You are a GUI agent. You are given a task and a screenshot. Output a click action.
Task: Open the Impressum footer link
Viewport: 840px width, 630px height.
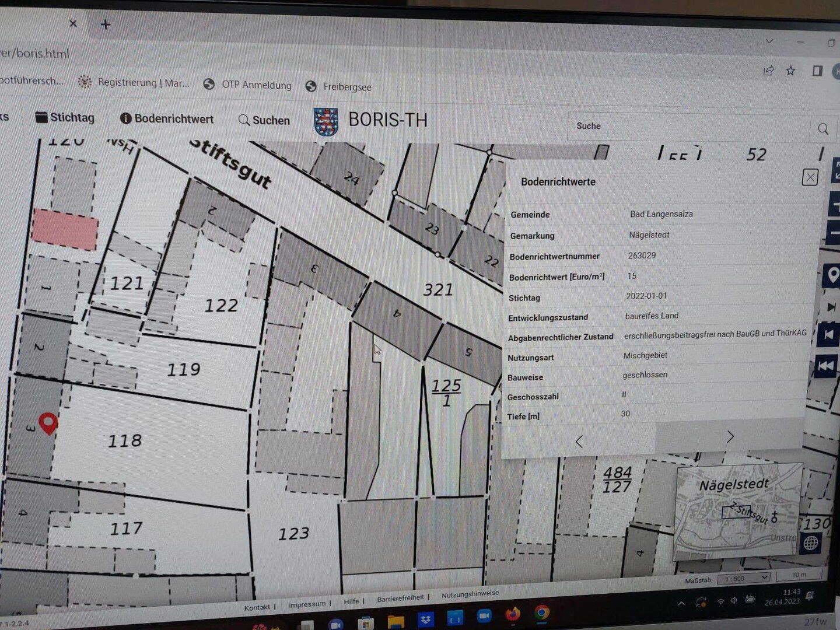point(307,604)
